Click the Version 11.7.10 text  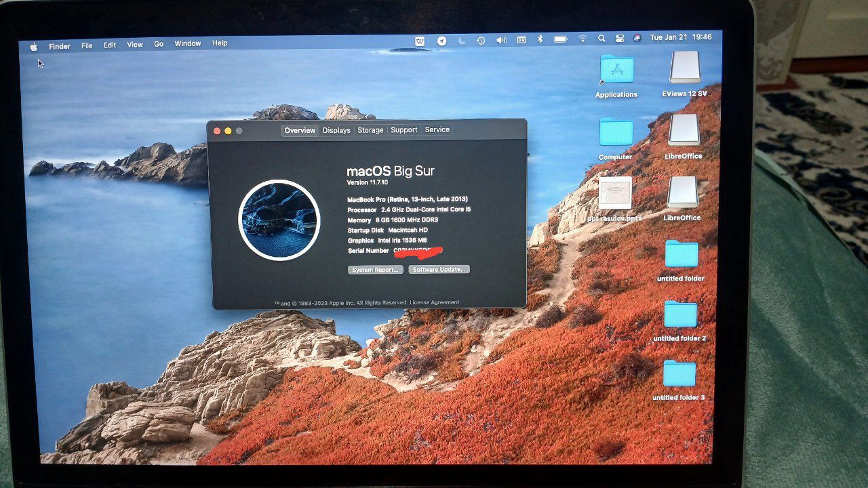368,183
